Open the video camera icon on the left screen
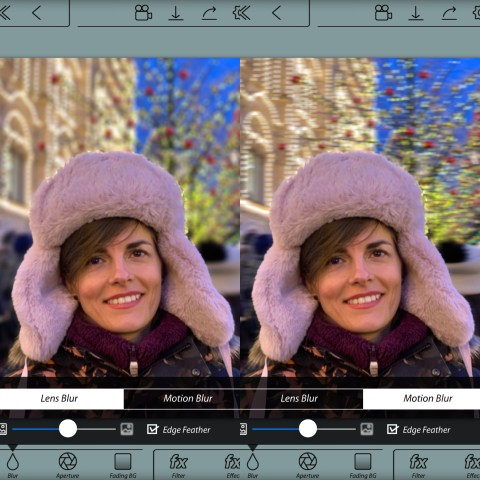The image size is (480, 480). (x=143, y=13)
